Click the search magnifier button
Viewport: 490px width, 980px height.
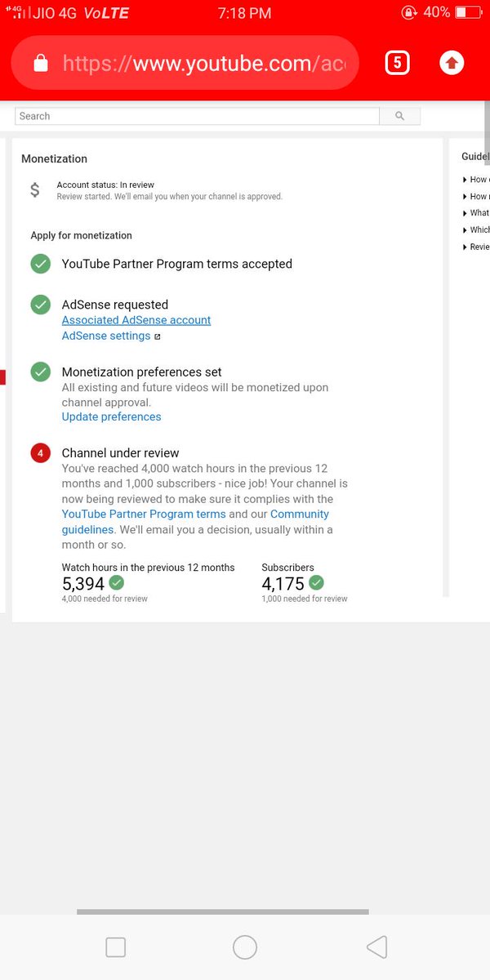click(400, 116)
